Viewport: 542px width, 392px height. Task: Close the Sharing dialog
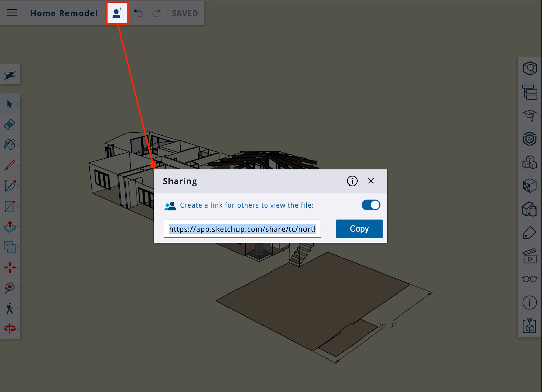click(x=371, y=181)
